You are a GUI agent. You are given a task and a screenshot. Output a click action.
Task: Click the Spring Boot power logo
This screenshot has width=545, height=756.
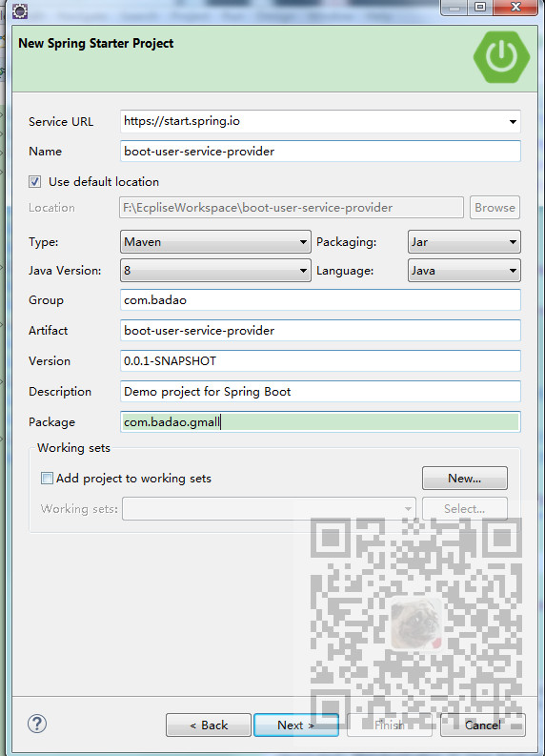tap(501, 57)
